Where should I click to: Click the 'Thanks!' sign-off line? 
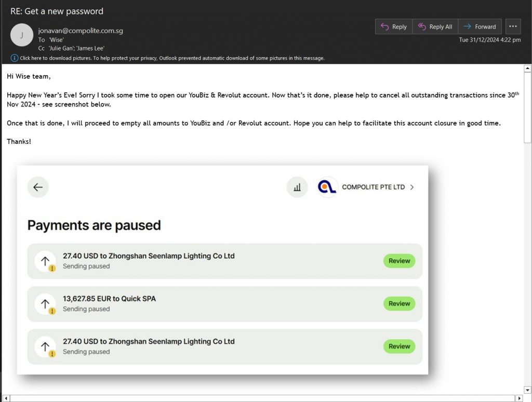point(19,141)
